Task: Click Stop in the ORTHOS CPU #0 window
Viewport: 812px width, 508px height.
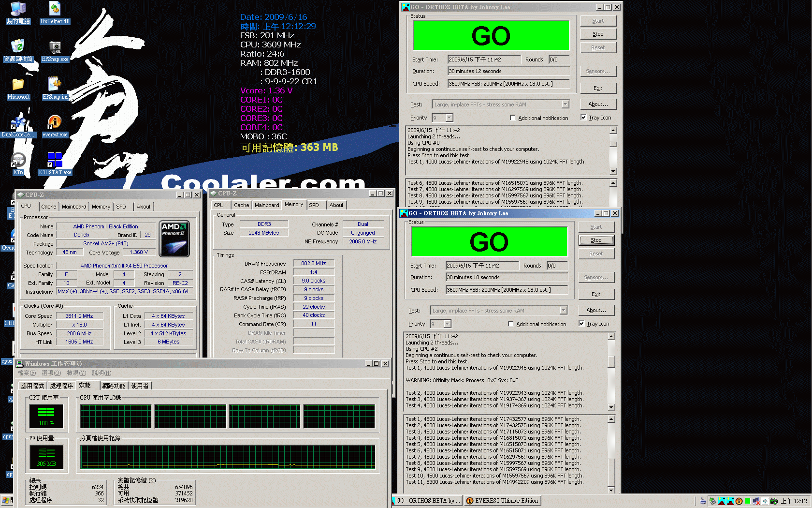Action: pos(598,34)
